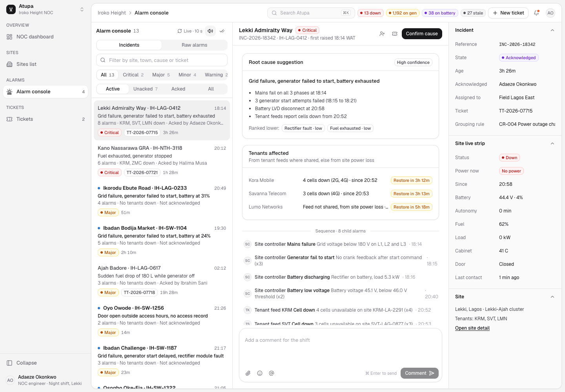Filter by Major severity
This screenshot has width=565, height=392.
coord(161,75)
